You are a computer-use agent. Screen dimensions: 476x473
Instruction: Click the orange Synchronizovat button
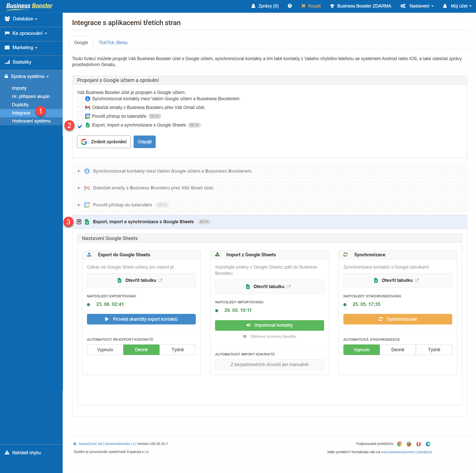tap(398, 319)
